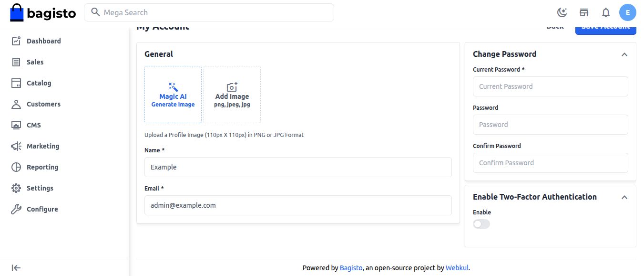Click into the Current Password field
644x276 pixels.
point(550,86)
